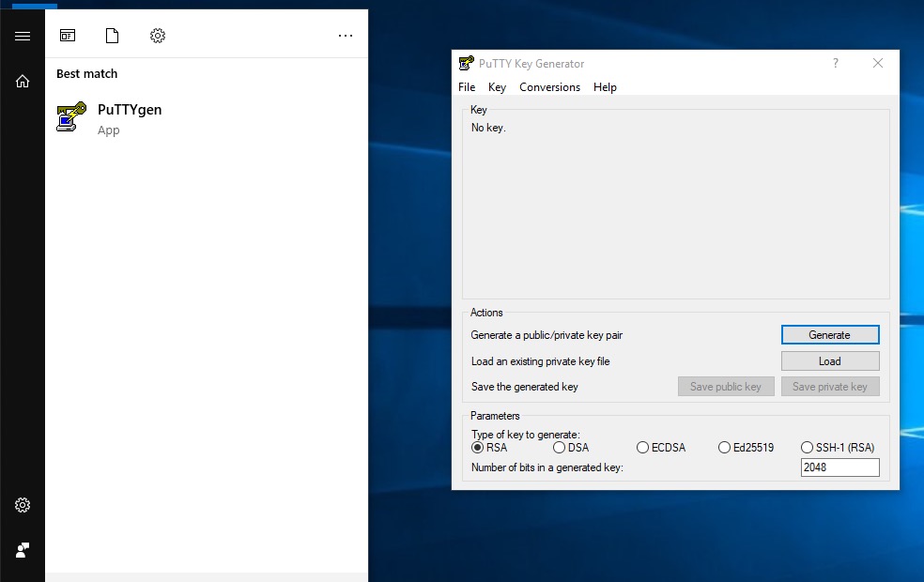
Task: Select the Apps filter icon
Action: (68, 36)
